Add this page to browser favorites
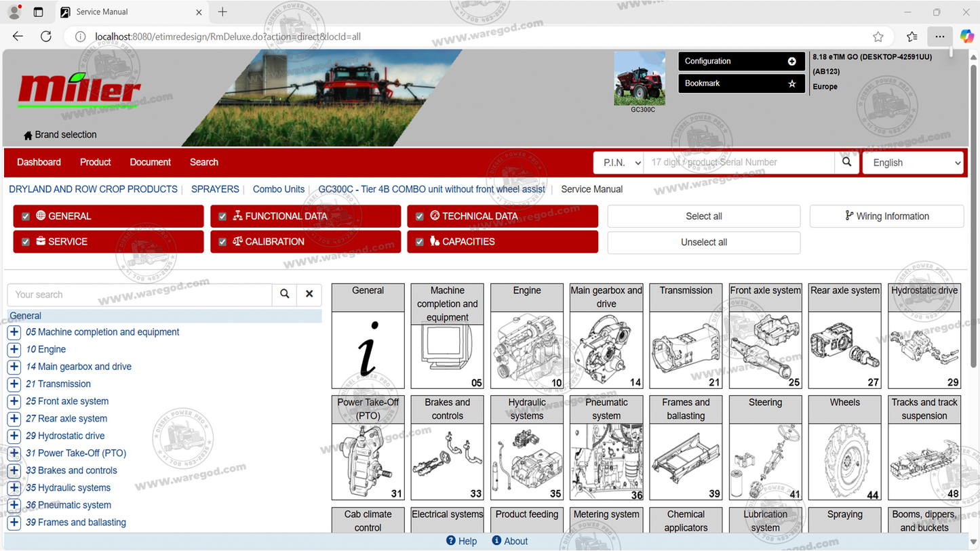 click(878, 37)
